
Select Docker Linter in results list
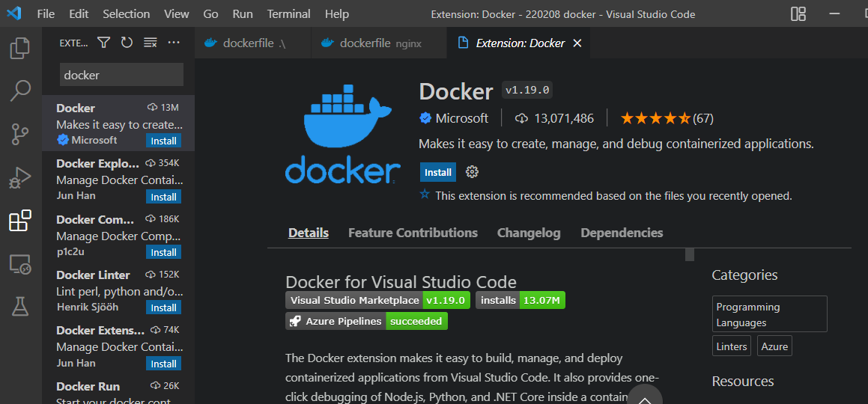click(x=118, y=290)
